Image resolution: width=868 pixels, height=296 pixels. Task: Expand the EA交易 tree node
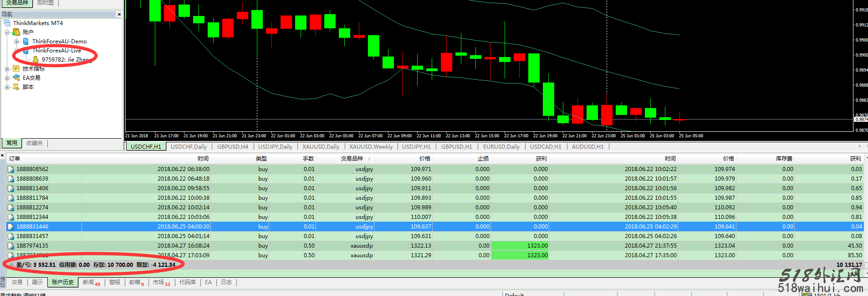(7, 78)
